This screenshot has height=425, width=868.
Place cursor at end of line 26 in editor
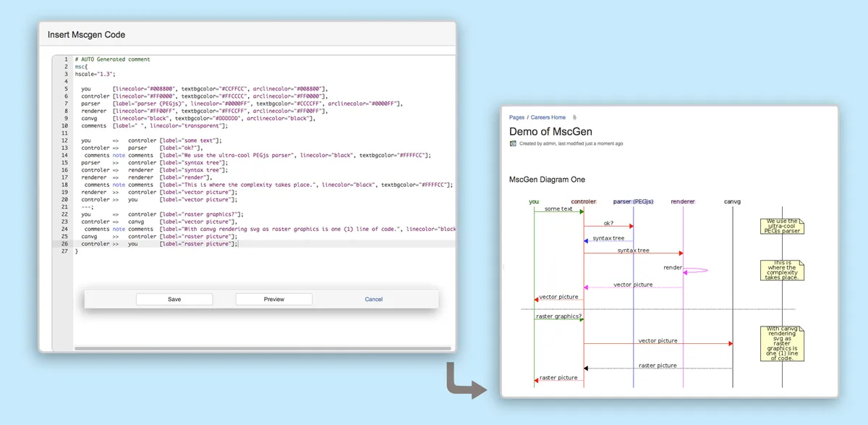click(x=238, y=244)
